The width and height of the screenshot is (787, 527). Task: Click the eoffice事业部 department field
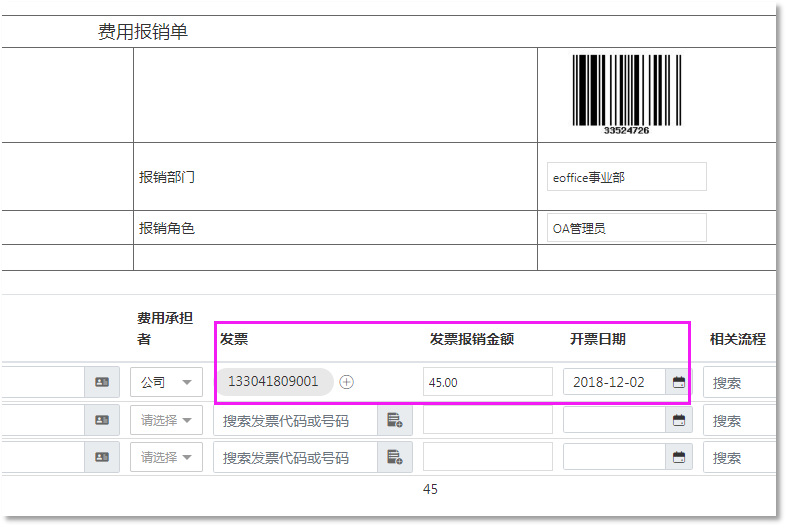pyautogui.click(x=626, y=177)
